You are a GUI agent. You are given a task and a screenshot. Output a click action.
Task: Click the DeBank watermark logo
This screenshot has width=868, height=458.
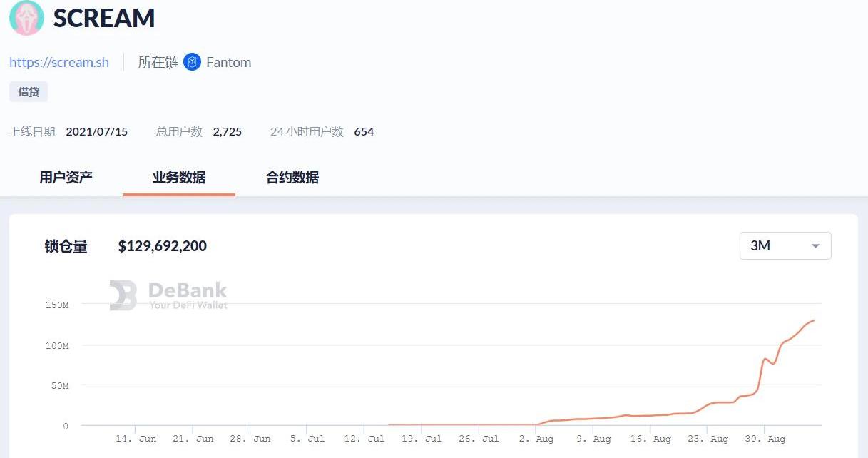[x=168, y=295]
